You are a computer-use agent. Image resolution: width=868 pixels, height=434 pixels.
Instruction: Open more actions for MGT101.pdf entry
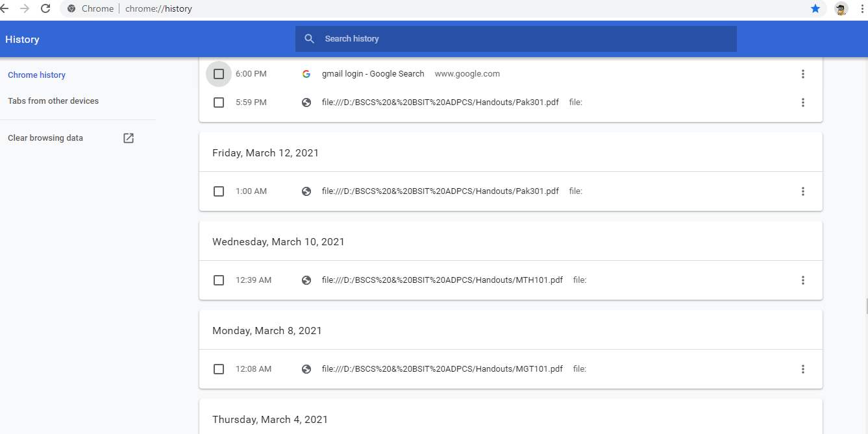(x=803, y=369)
